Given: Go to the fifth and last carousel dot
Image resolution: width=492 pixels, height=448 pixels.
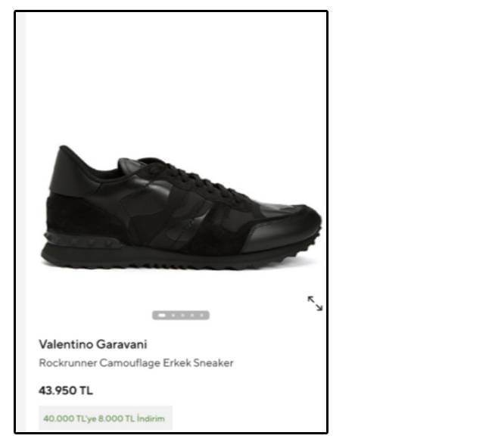Looking at the screenshot, I should click(x=202, y=316).
